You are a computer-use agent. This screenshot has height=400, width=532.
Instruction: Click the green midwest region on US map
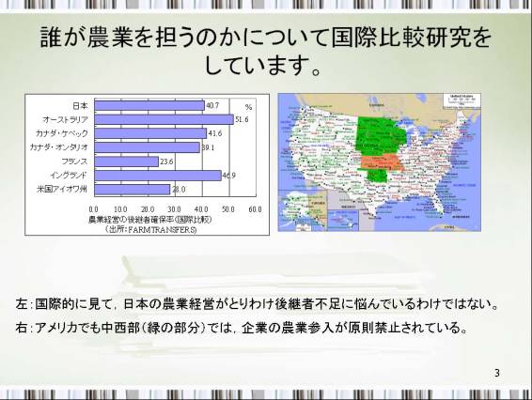pos(381,134)
